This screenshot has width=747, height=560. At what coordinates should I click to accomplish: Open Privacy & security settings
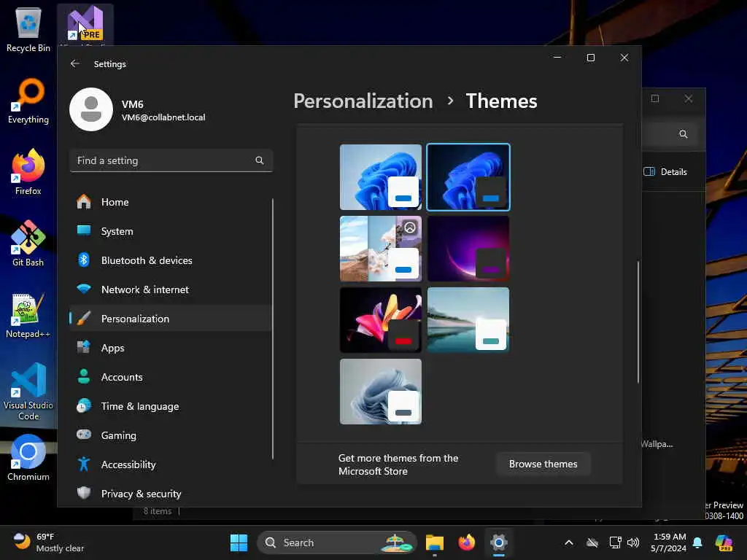(x=171, y=494)
